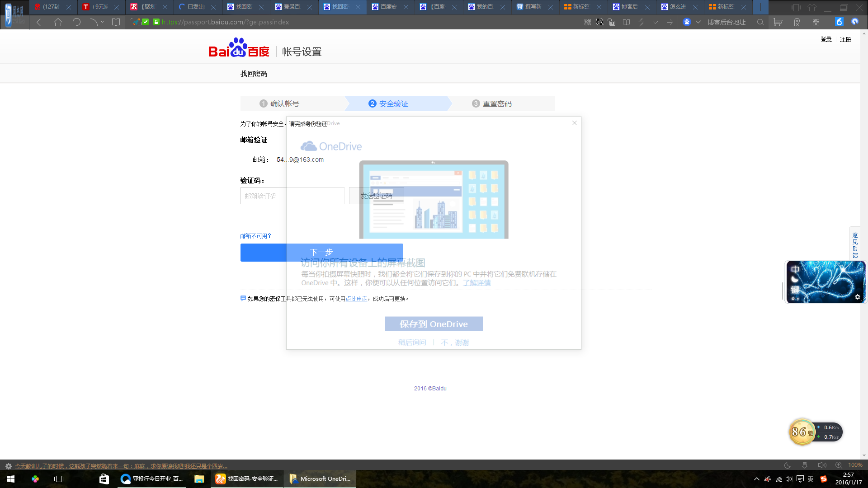Click 稍后询问 in OneDrive popup
The width and height of the screenshot is (868, 488).
pyautogui.click(x=412, y=343)
